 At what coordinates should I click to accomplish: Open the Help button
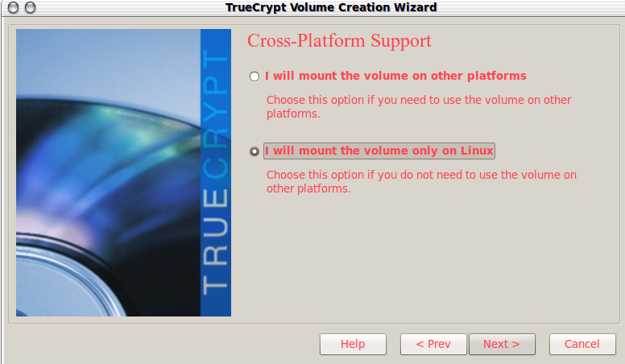(x=353, y=344)
